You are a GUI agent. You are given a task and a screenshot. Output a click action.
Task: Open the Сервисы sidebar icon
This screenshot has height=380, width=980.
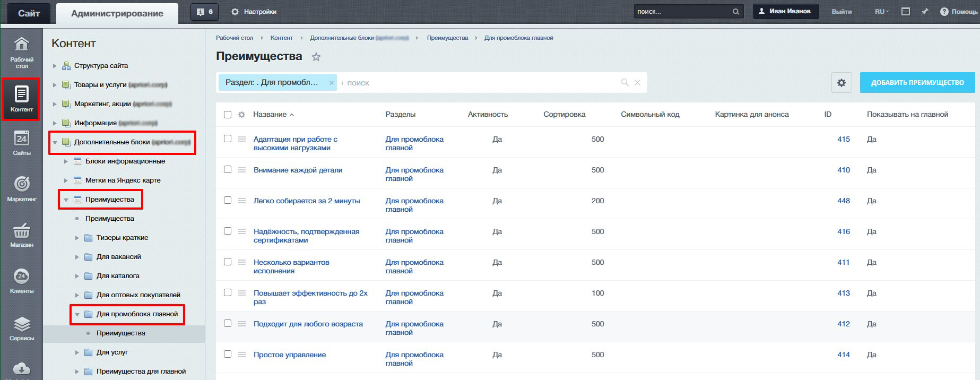[21, 329]
